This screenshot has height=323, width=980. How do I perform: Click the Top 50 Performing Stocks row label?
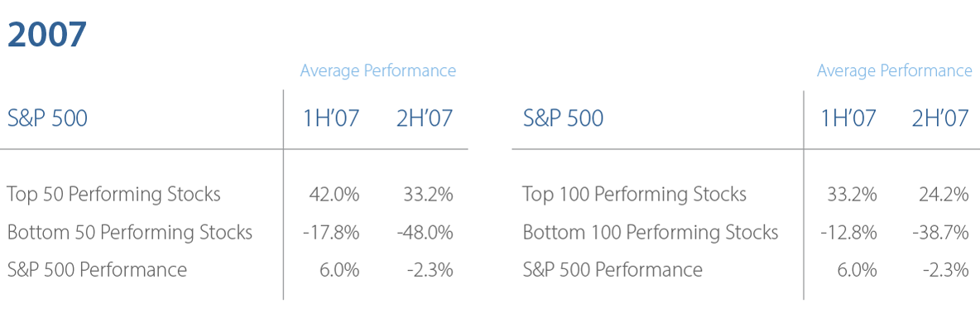113,195
